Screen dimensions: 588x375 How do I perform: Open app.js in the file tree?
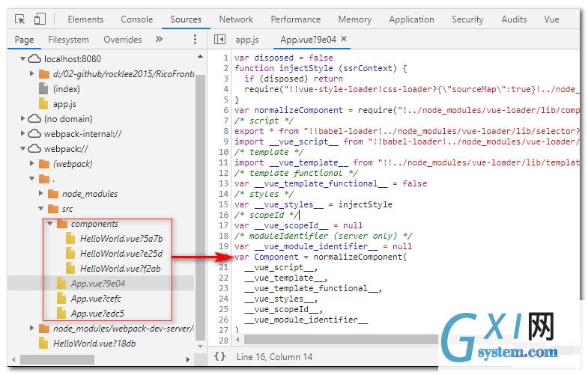coord(64,104)
